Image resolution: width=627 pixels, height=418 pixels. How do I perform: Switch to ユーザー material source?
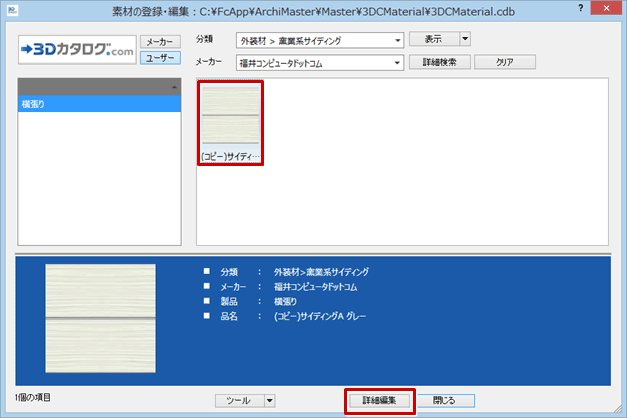click(158, 58)
